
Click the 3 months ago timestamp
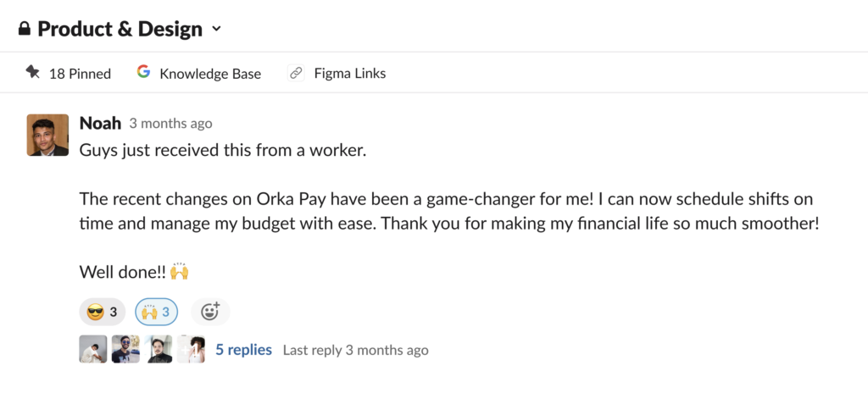[170, 124]
